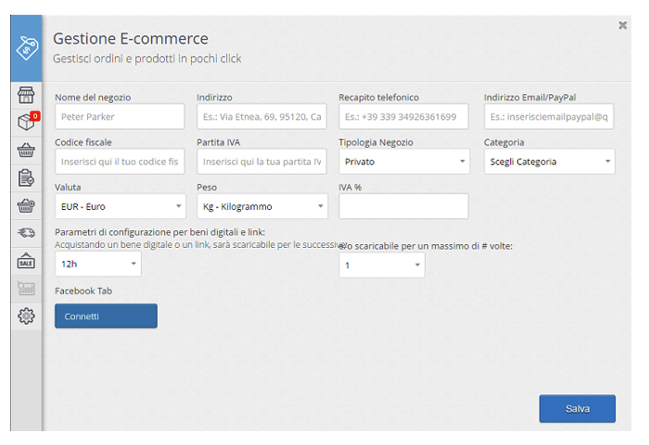Open the package box icon with notification badge

click(x=27, y=123)
